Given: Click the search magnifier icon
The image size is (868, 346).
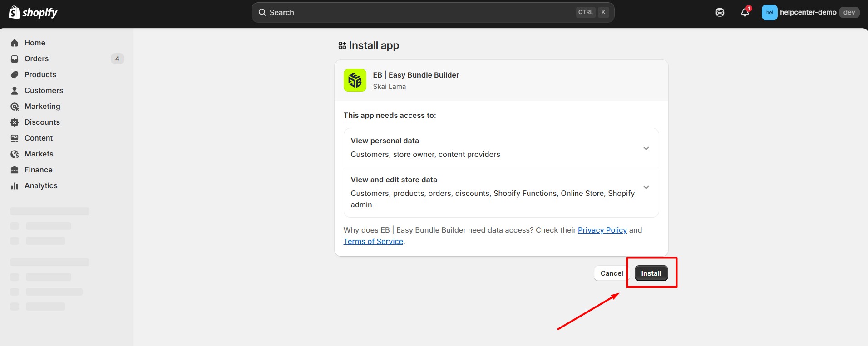Looking at the screenshot, I should coord(262,12).
